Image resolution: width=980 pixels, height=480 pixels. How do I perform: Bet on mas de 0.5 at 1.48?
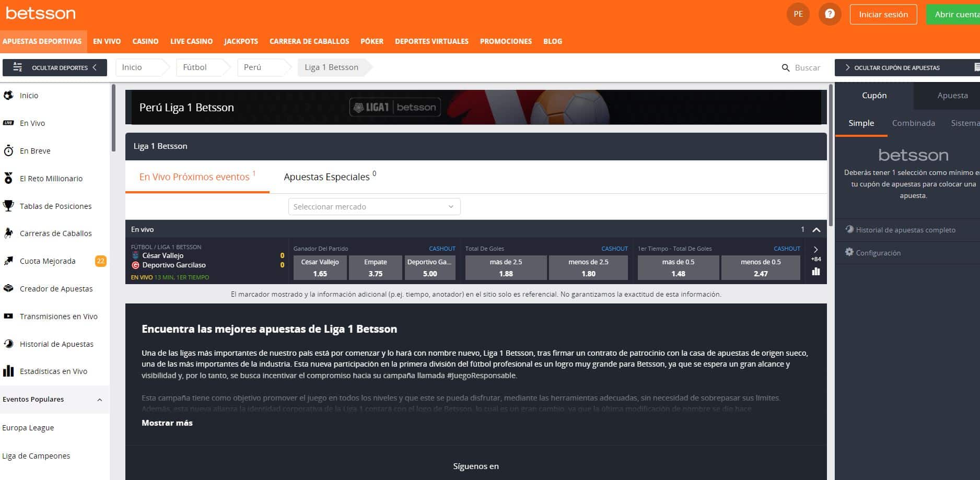[x=678, y=267]
